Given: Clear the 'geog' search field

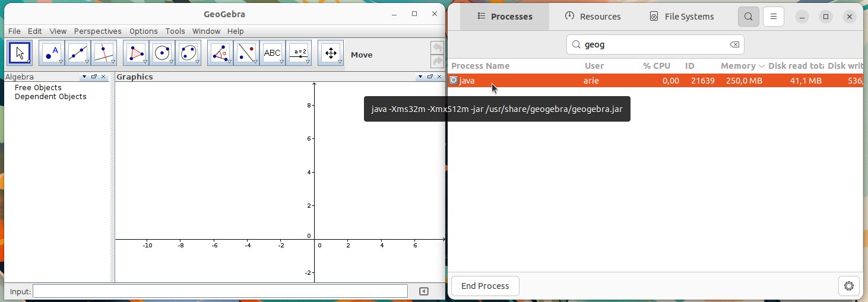Looking at the screenshot, I should point(734,44).
